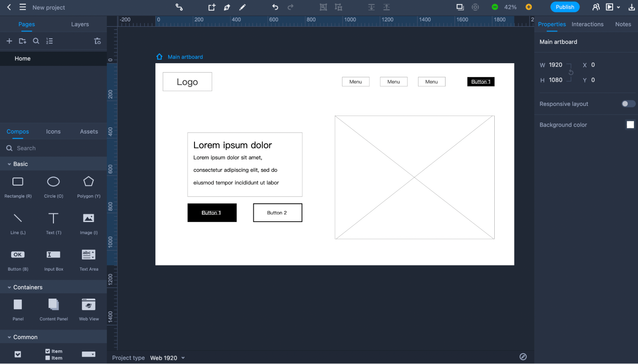Viewport: 638px width, 364px height.
Task: Choose the Image (I) component
Action: 89,224
